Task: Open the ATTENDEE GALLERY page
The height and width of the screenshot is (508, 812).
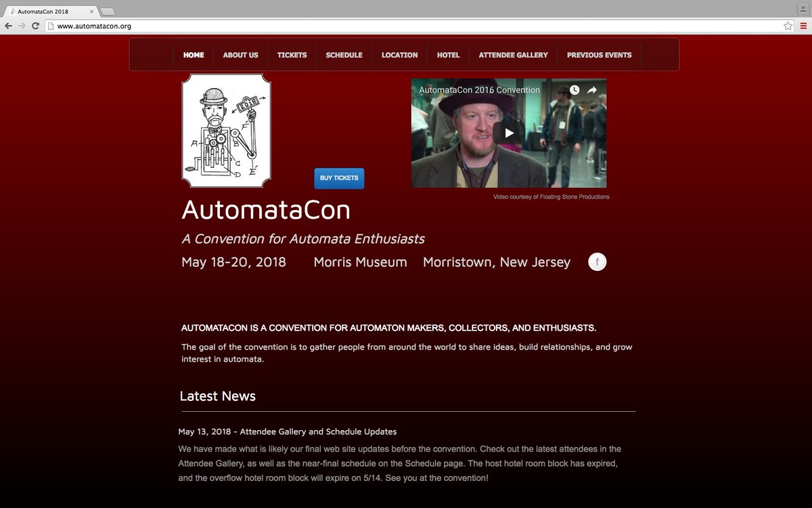Action: 514,55
